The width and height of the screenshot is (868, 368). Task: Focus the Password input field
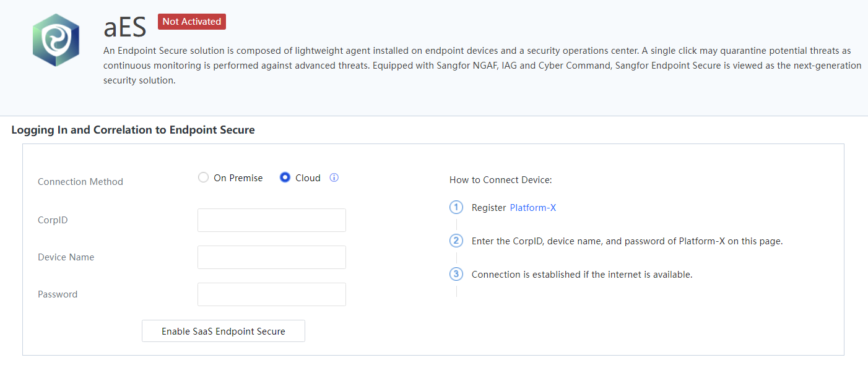[271, 294]
